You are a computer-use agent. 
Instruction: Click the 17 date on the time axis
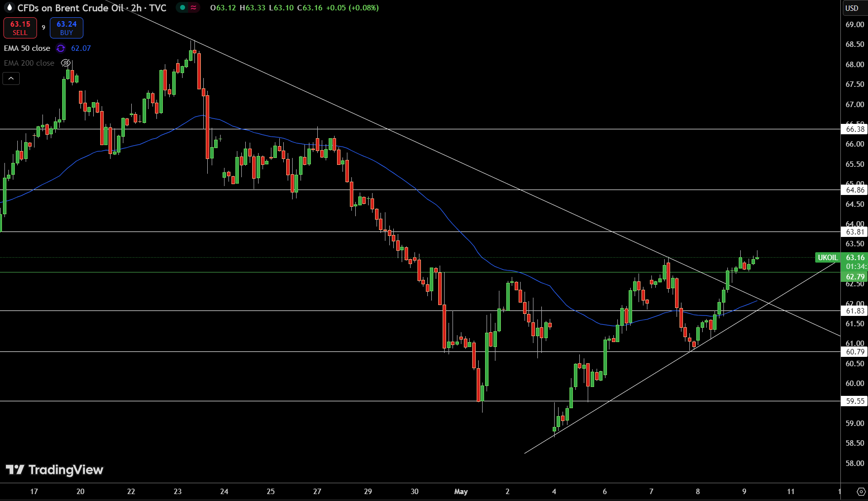pyautogui.click(x=34, y=492)
